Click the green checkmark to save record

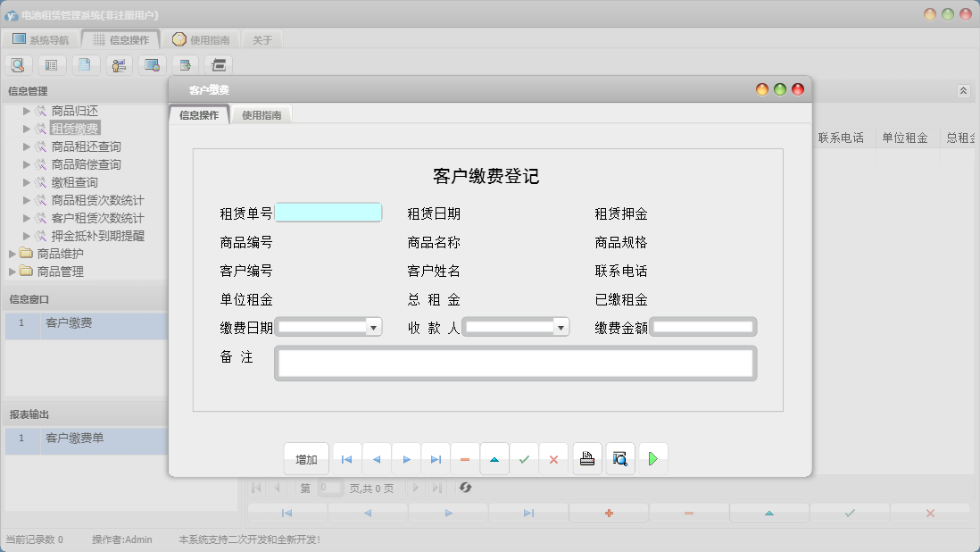[524, 459]
